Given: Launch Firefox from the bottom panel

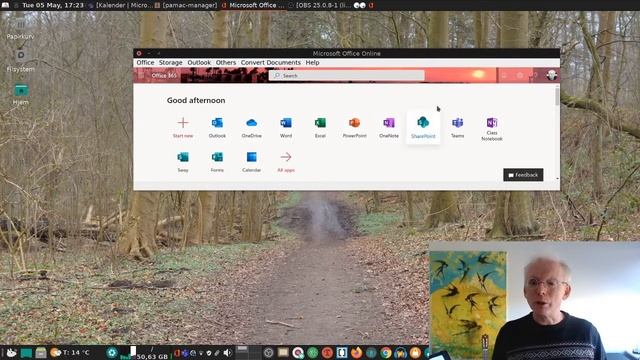Looking at the screenshot, I should tap(356, 352).
